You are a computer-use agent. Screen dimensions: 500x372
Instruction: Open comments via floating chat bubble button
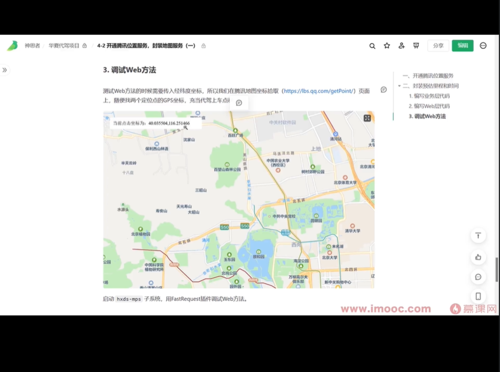coord(478,277)
